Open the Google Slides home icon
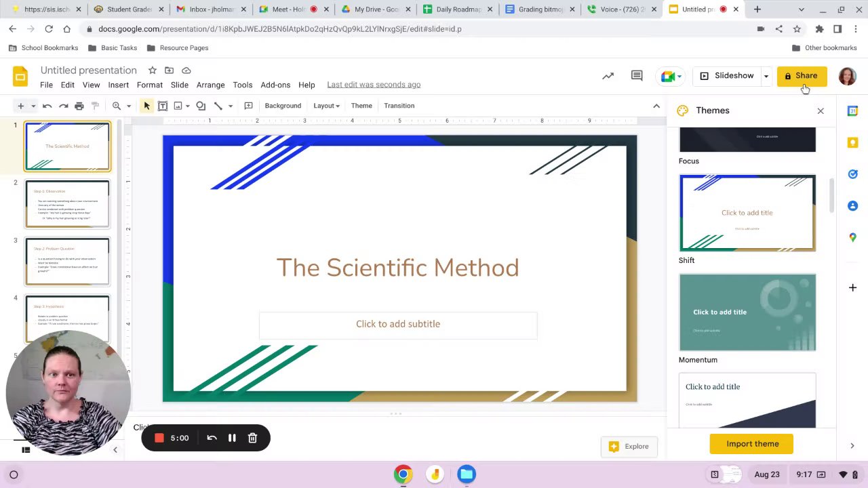Viewport: 868px width, 488px height. coord(20,76)
